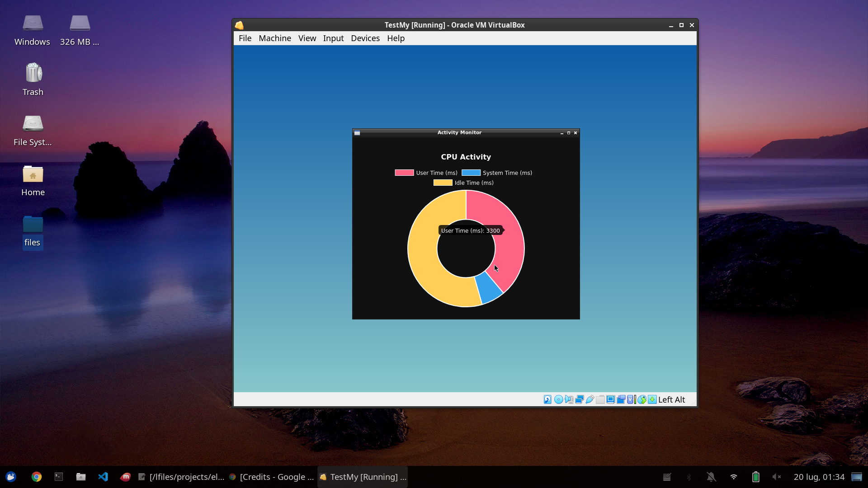Click the network adapters status icon
The width and height of the screenshot is (868, 488).
pyautogui.click(x=579, y=399)
